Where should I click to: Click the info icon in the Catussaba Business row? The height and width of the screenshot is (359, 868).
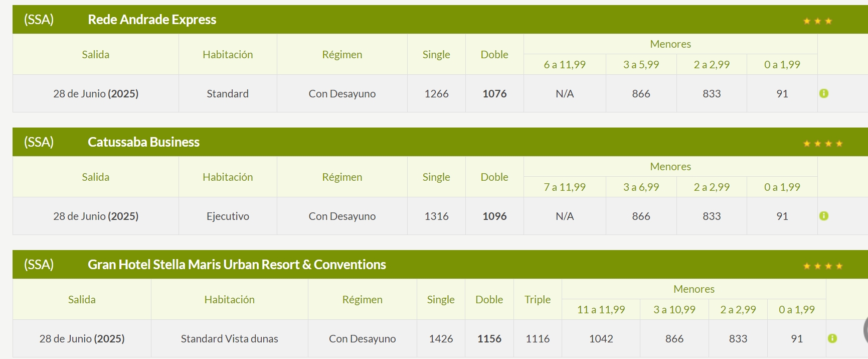click(x=823, y=216)
